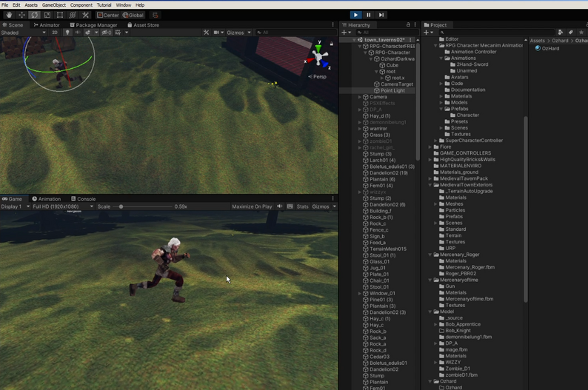588x390 pixels.
Task: Pause the game playback
Action: 369,15
